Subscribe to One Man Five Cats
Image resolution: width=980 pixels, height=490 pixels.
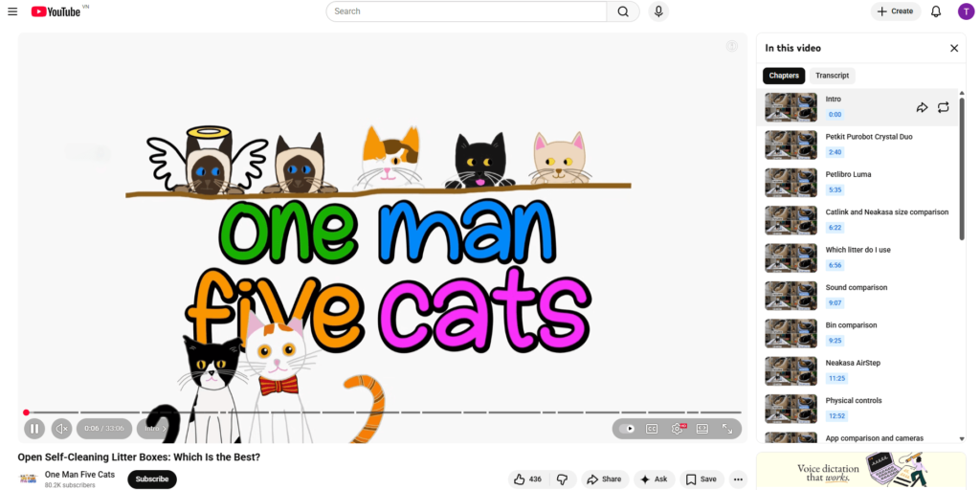152,479
